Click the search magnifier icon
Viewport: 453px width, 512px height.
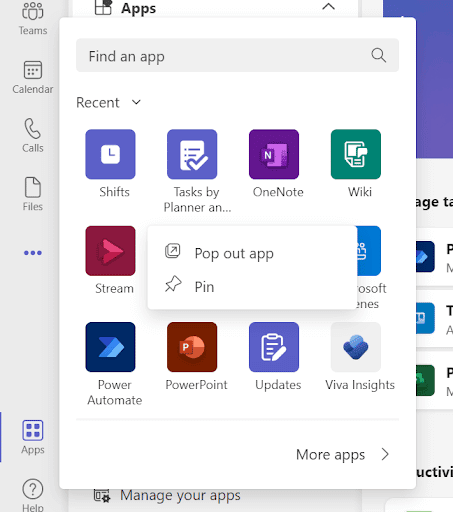[379, 55]
